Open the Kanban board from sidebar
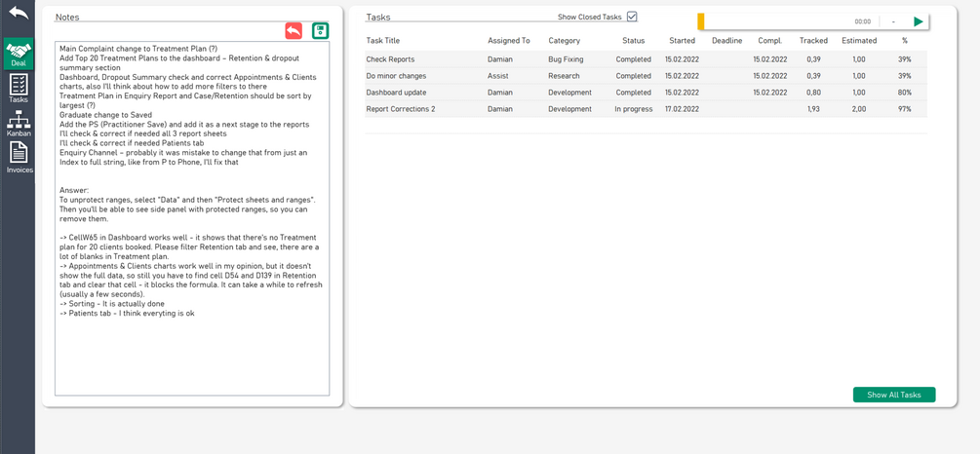 [19, 123]
